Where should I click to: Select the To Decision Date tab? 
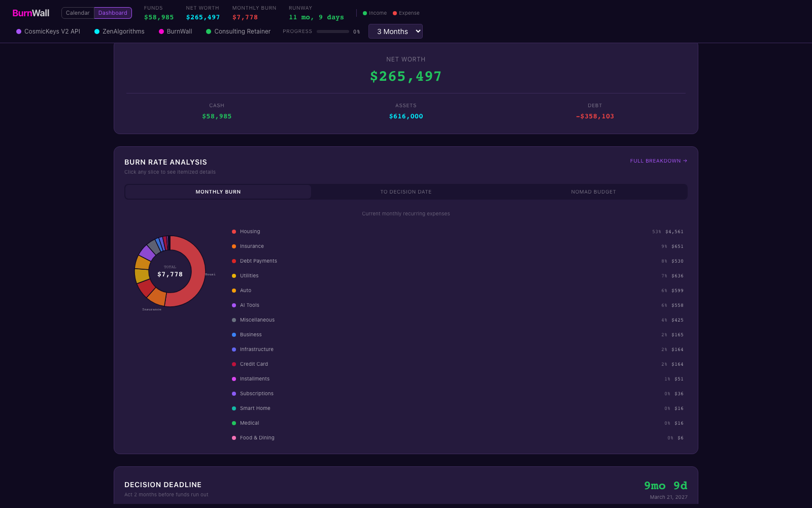[x=406, y=192]
